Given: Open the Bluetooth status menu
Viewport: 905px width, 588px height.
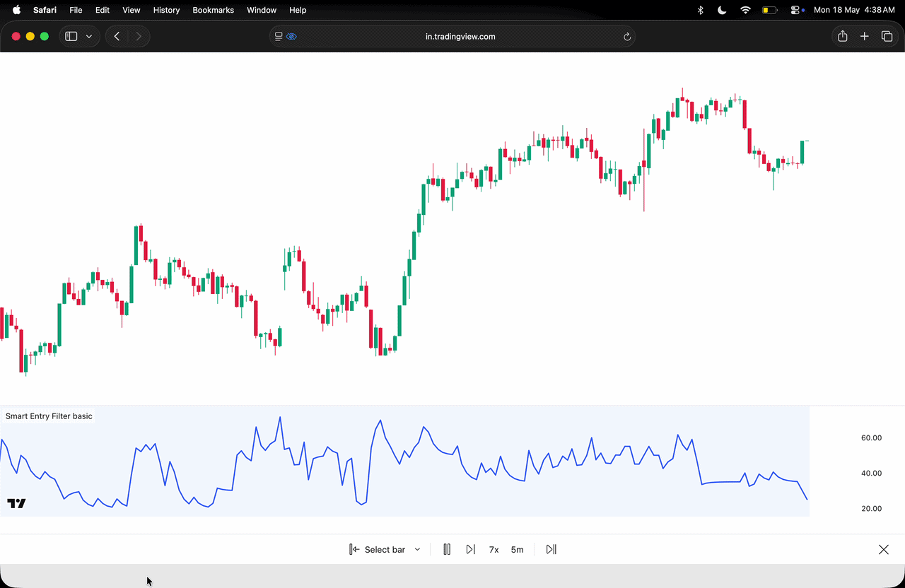Looking at the screenshot, I should click(701, 10).
